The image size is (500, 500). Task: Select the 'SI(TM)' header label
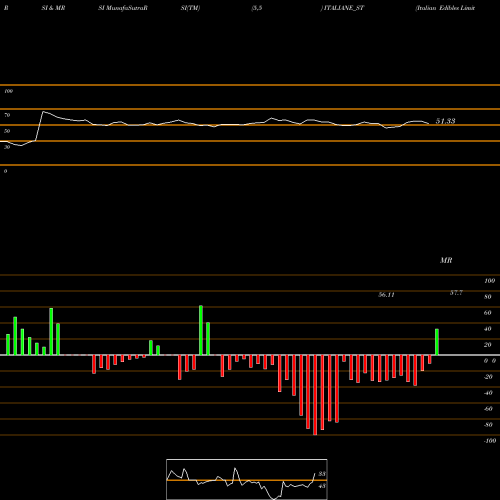pyautogui.click(x=190, y=8)
